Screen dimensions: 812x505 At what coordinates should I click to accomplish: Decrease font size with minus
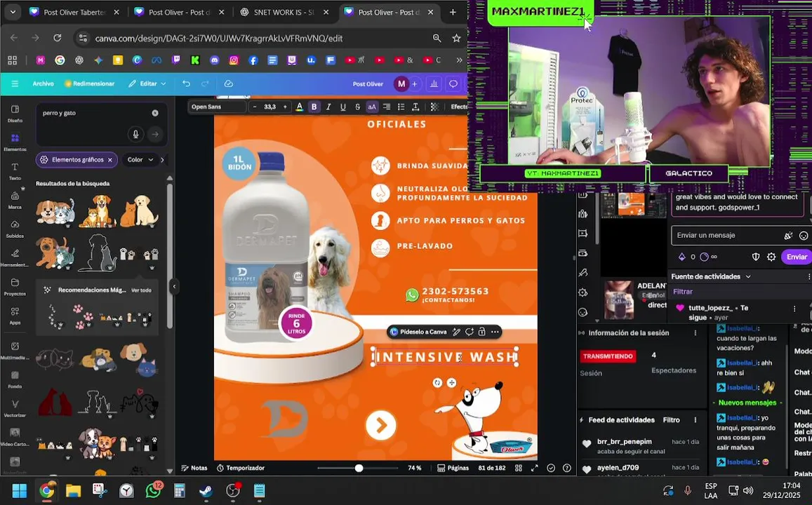point(254,107)
